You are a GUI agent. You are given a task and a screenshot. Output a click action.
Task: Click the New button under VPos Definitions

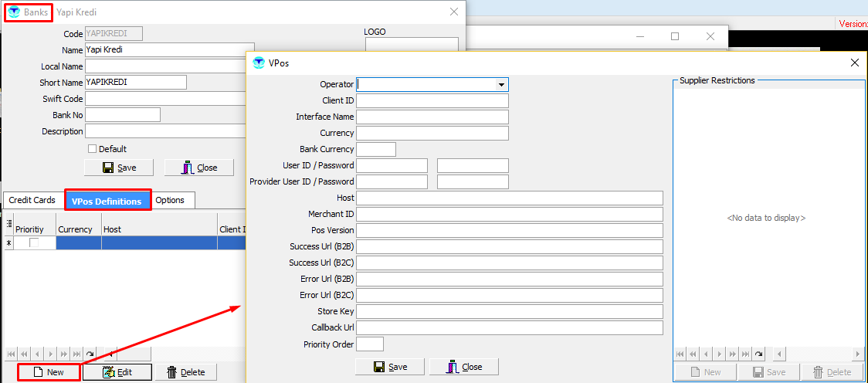click(x=49, y=371)
